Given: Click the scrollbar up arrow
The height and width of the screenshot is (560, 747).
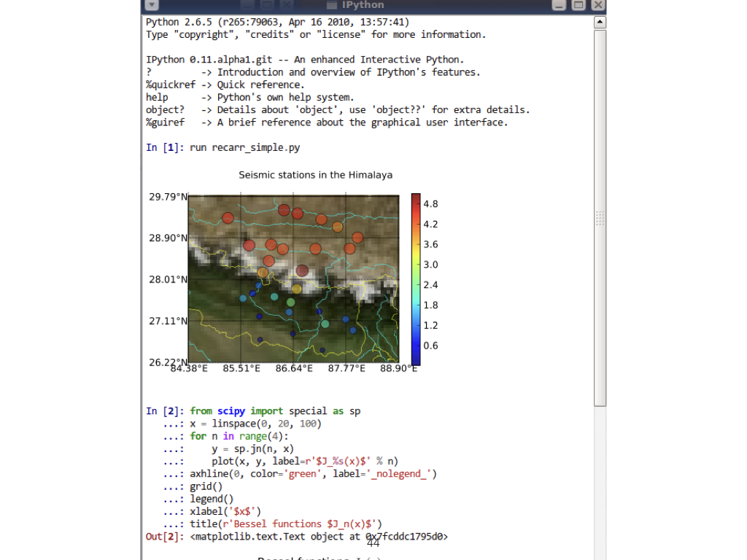Looking at the screenshot, I should coord(600,22).
